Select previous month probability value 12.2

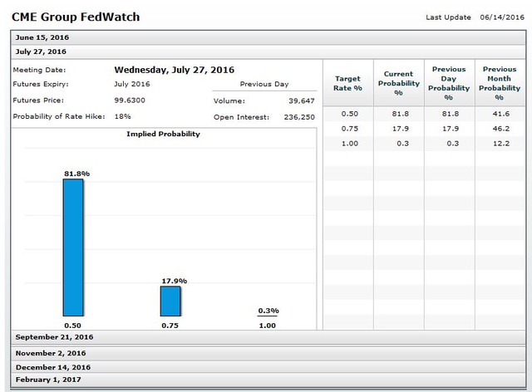[501, 144]
